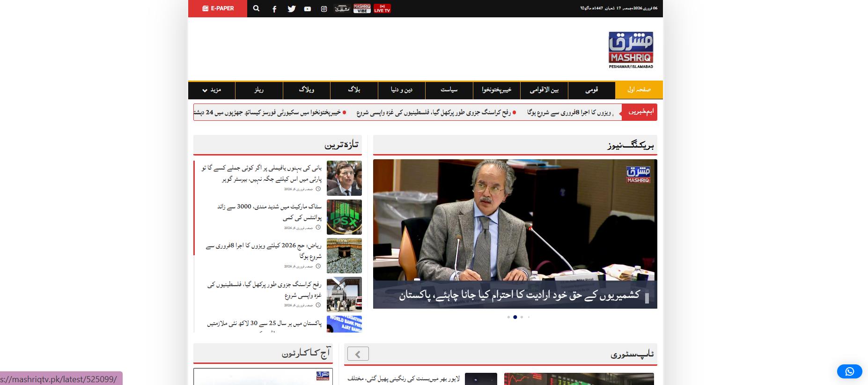Open the تازہ ترین section heading

click(341, 145)
